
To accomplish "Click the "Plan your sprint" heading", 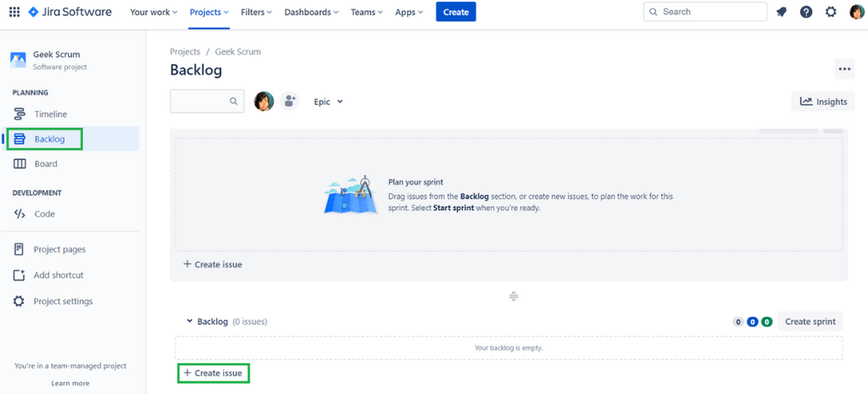I will (415, 181).
